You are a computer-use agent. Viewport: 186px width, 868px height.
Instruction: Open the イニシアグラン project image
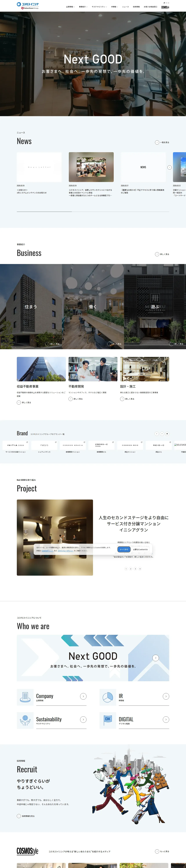tap(55, 537)
